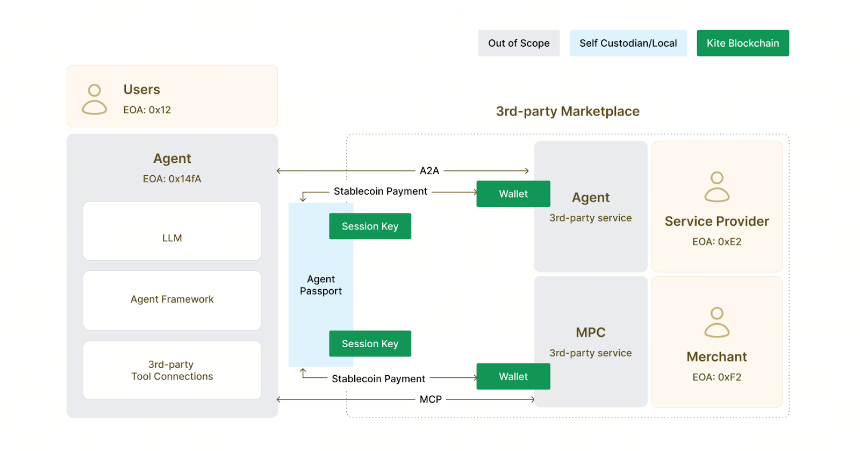This screenshot has height=451, width=860.
Task: Click the upper Stablecoin Payment label
Action: (380, 191)
